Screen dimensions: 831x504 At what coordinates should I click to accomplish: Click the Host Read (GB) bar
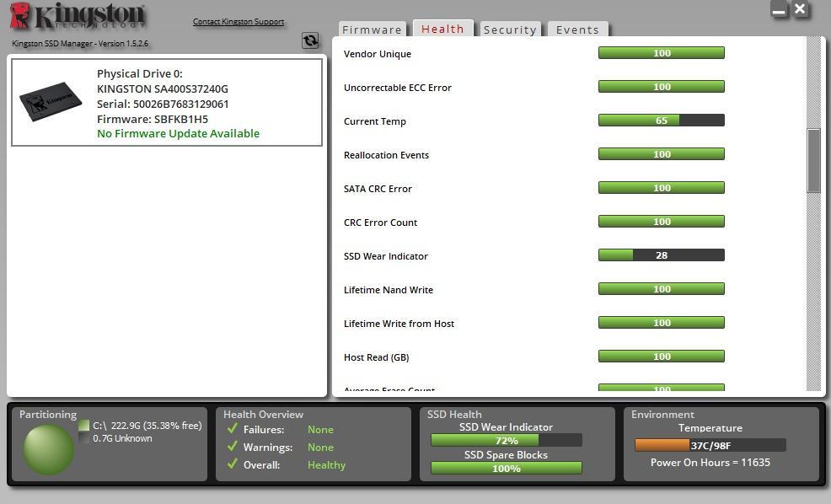pos(662,357)
